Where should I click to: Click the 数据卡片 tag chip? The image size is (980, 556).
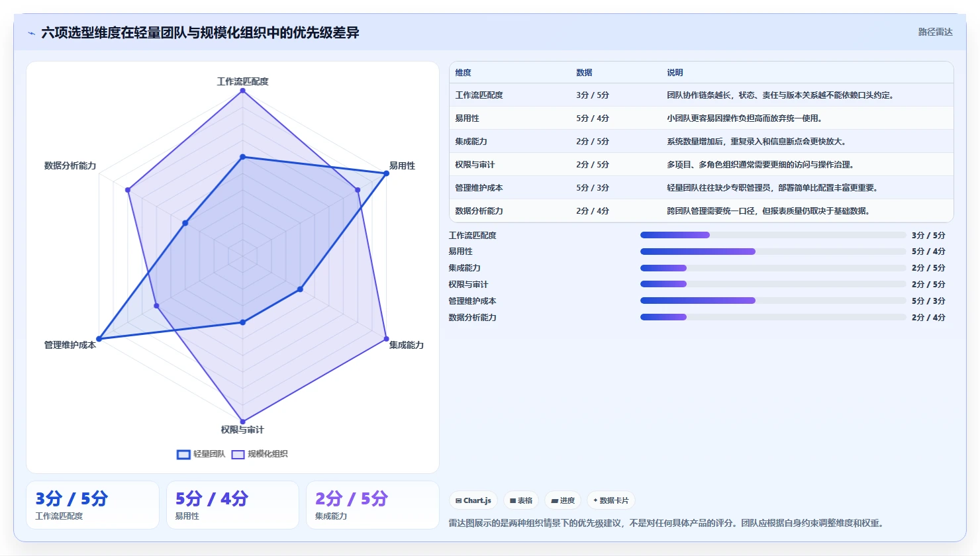click(x=611, y=500)
